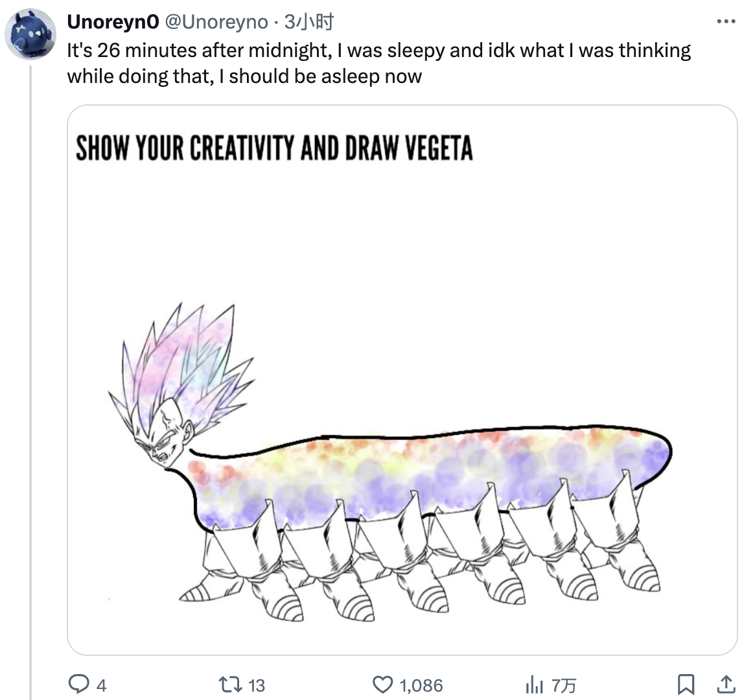
Task: Open the reply speech bubble icon
Action: [x=79, y=684]
